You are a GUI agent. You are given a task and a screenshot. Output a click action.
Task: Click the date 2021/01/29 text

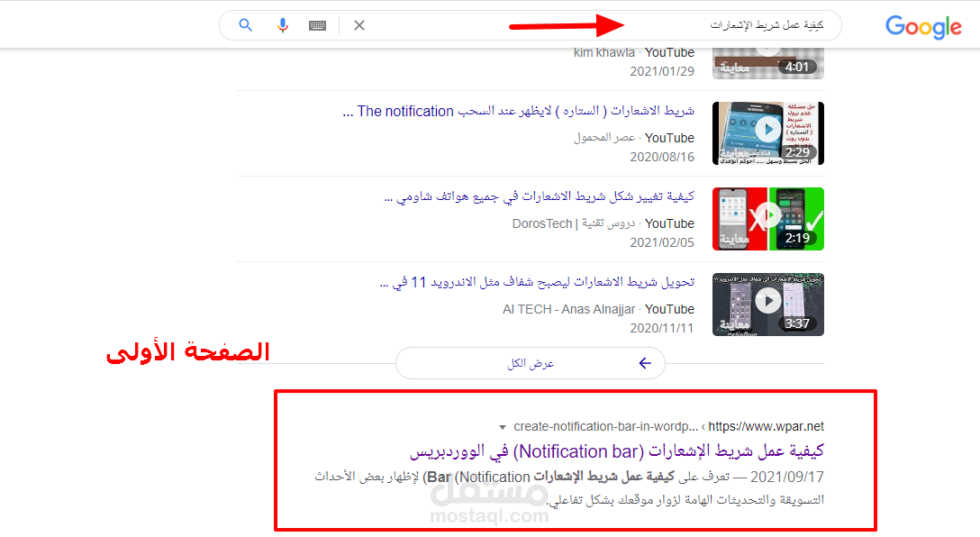click(x=662, y=71)
